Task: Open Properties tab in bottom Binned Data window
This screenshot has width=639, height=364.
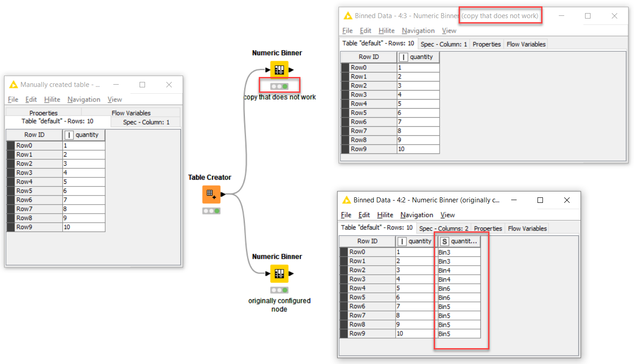Action: coord(488,229)
